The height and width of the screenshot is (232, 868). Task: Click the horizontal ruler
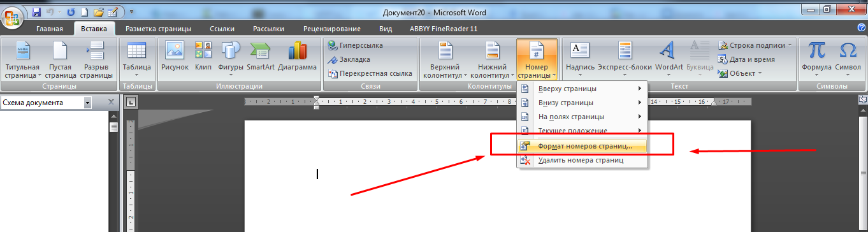(x=497, y=102)
